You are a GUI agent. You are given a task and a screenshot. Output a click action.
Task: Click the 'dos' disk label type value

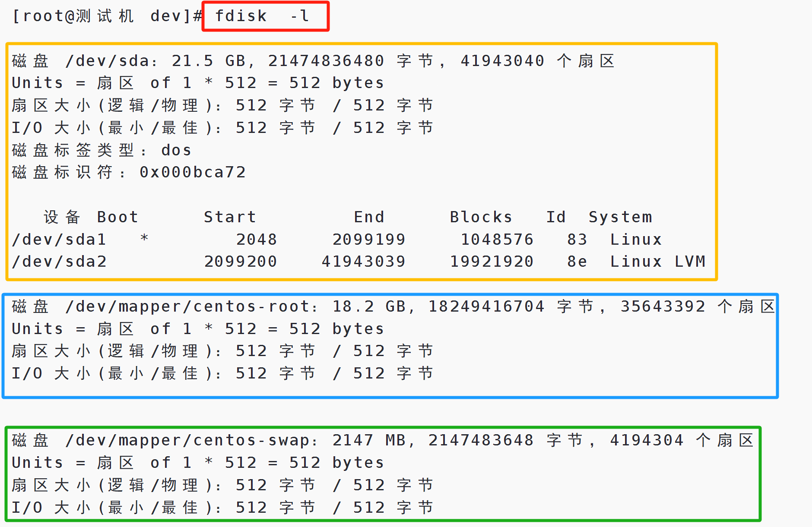(x=176, y=151)
